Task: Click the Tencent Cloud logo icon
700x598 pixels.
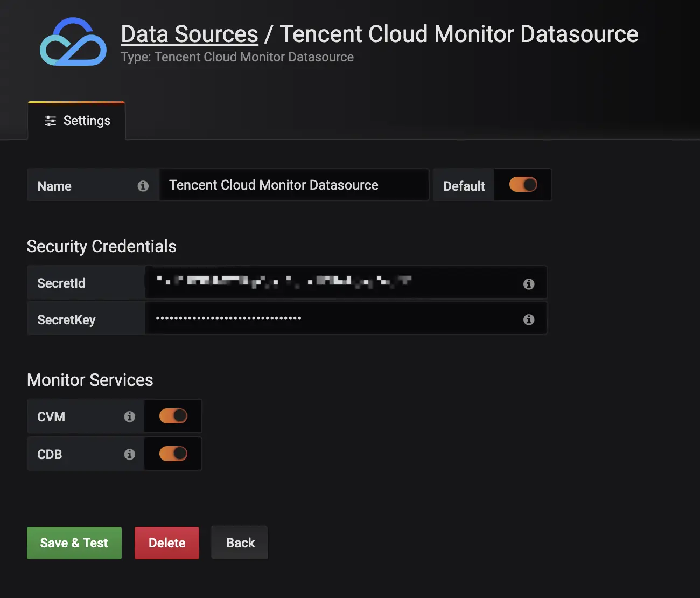Action: 74,41
